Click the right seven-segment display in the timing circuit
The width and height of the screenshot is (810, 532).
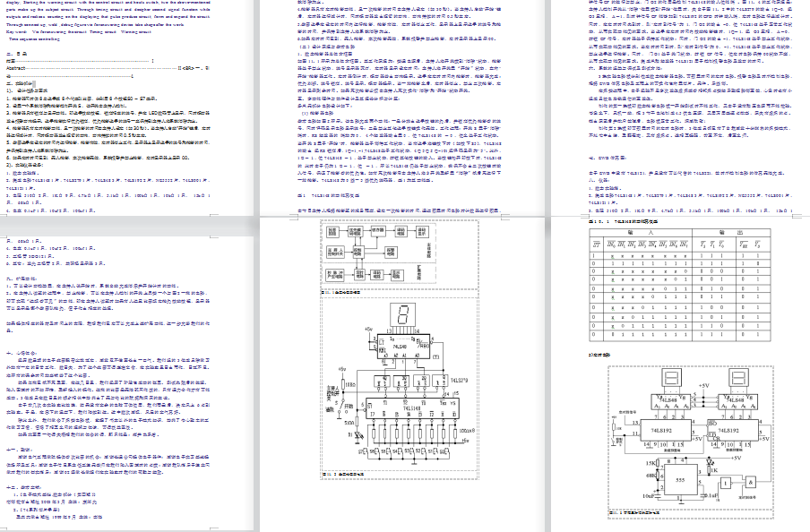point(738,378)
